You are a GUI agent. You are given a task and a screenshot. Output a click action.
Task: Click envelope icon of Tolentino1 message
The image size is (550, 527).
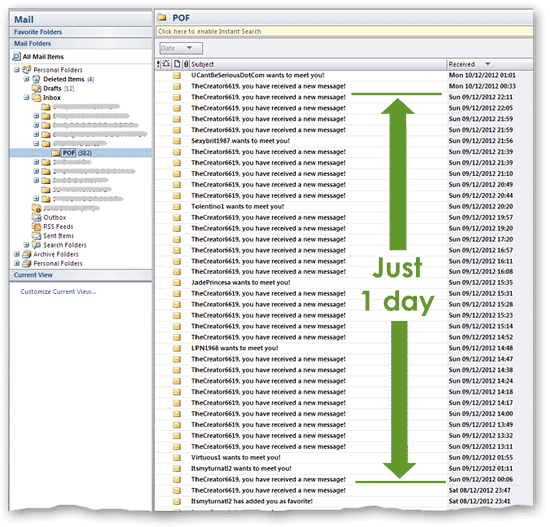(177, 207)
